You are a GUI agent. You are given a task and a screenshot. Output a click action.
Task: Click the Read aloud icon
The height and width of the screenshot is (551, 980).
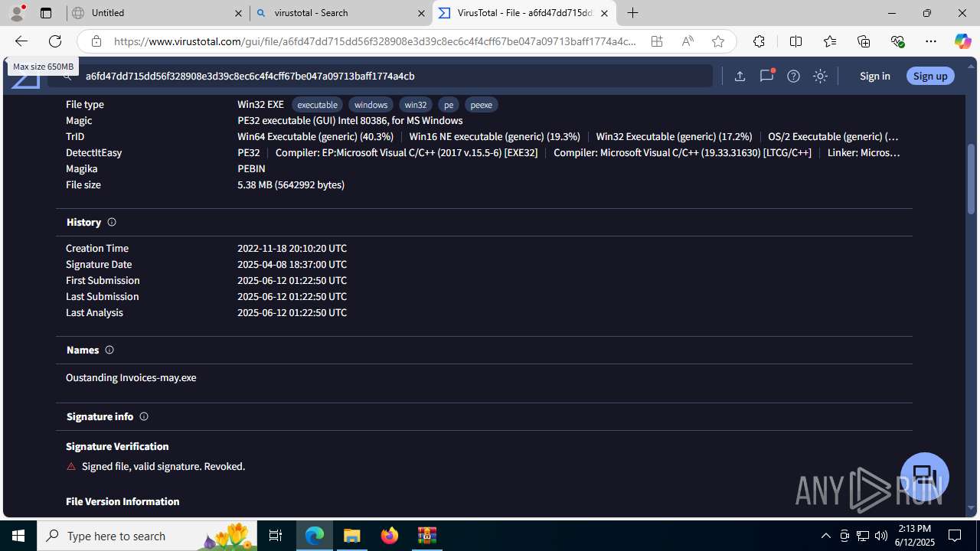pos(688,41)
